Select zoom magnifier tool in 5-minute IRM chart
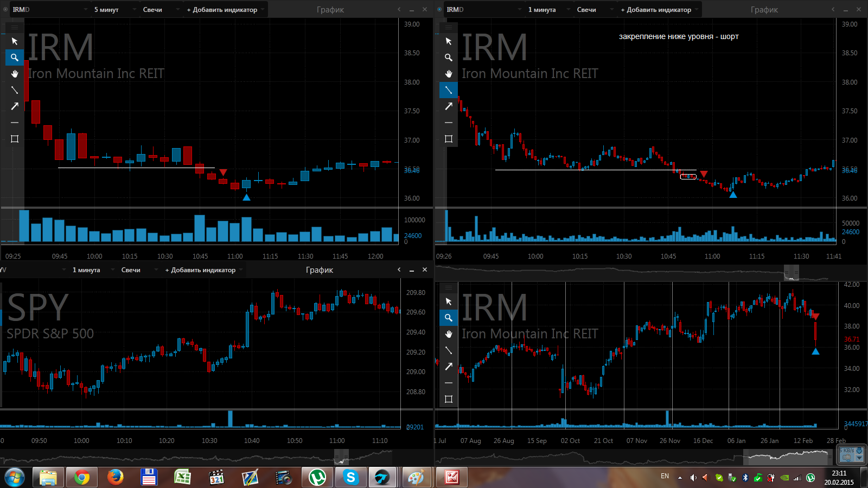This screenshot has height=488, width=868. click(15, 57)
